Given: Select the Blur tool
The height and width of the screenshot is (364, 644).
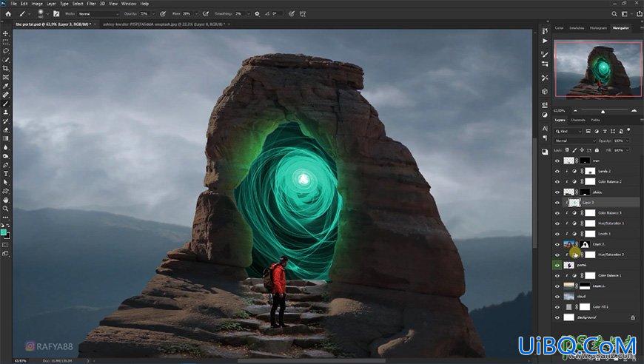Looking at the screenshot, I should [x=6, y=148].
